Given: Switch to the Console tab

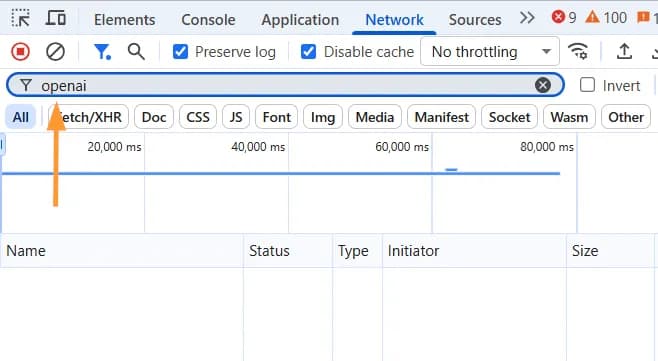Looking at the screenshot, I should 208,20.
